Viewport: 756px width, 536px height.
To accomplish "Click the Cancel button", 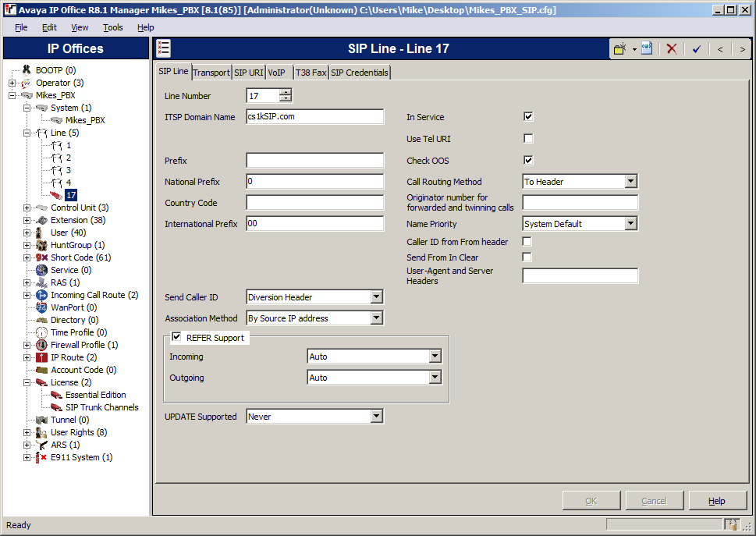I will 655,501.
